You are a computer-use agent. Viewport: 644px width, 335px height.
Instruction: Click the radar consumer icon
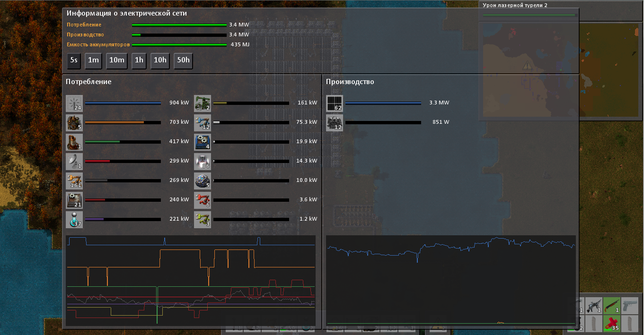pyautogui.click(x=74, y=161)
